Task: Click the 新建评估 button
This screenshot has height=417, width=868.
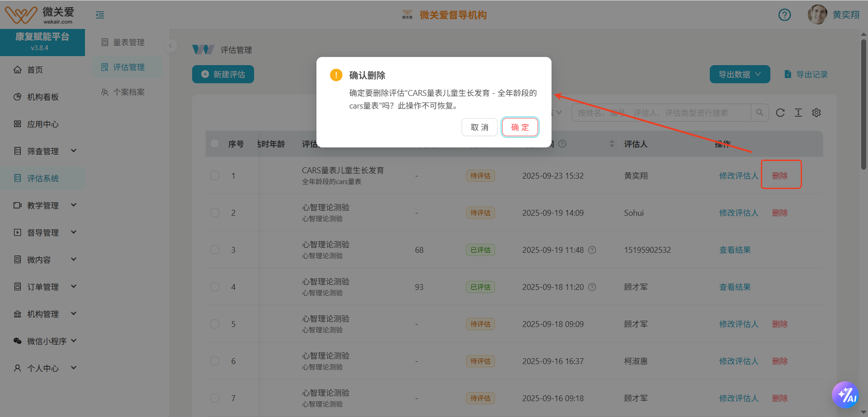Action: (223, 74)
